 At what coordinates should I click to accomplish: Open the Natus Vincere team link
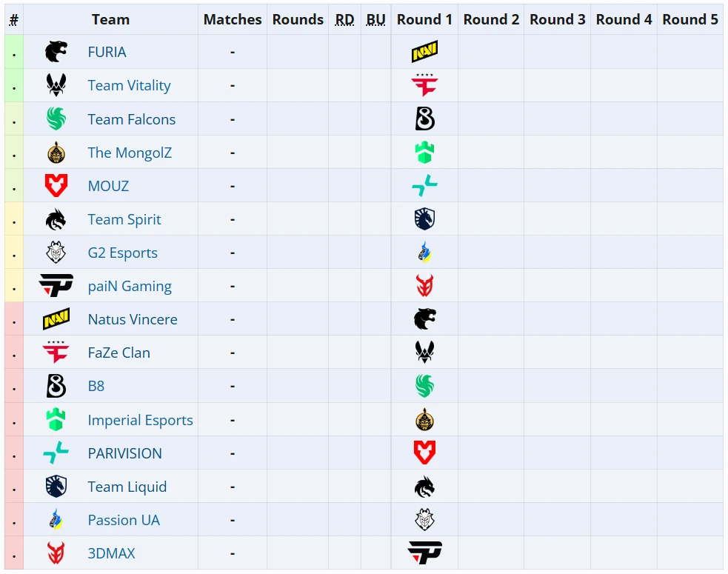pos(133,319)
